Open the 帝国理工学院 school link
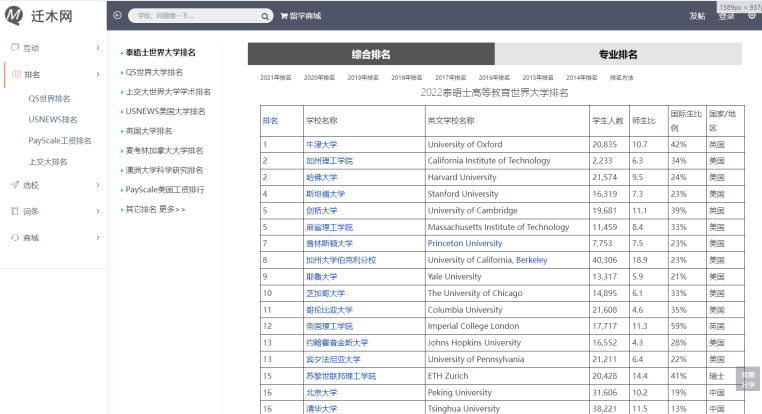This screenshot has width=762, height=414. [x=329, y=326]
